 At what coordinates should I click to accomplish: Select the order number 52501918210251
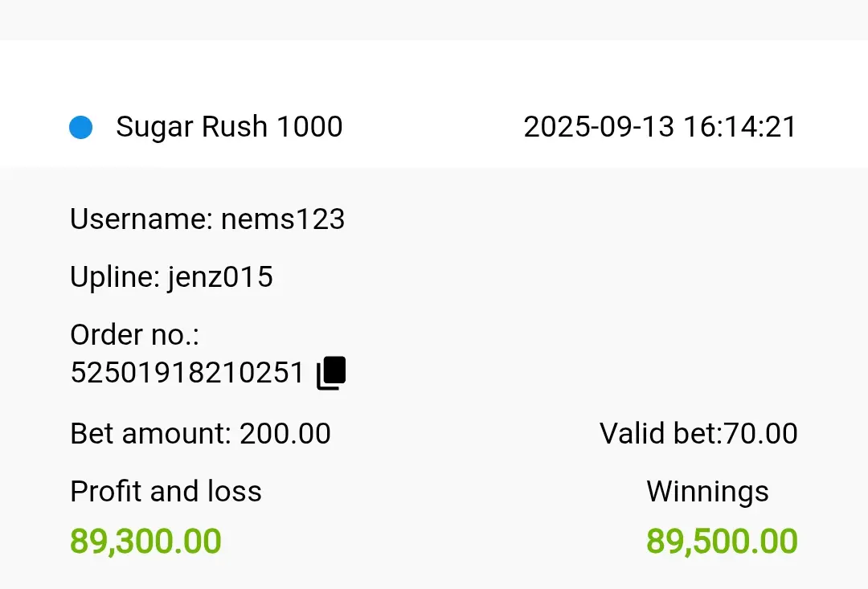[x=187, y=373]
